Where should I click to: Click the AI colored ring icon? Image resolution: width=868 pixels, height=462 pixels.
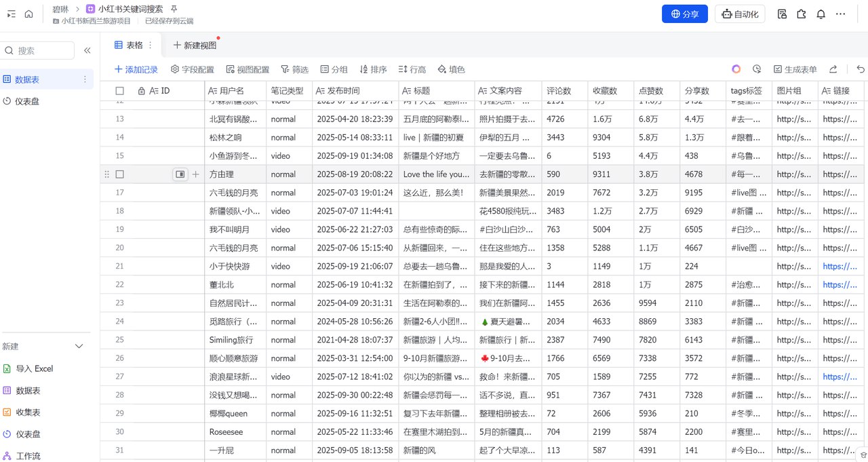click(x=736, y=69)
